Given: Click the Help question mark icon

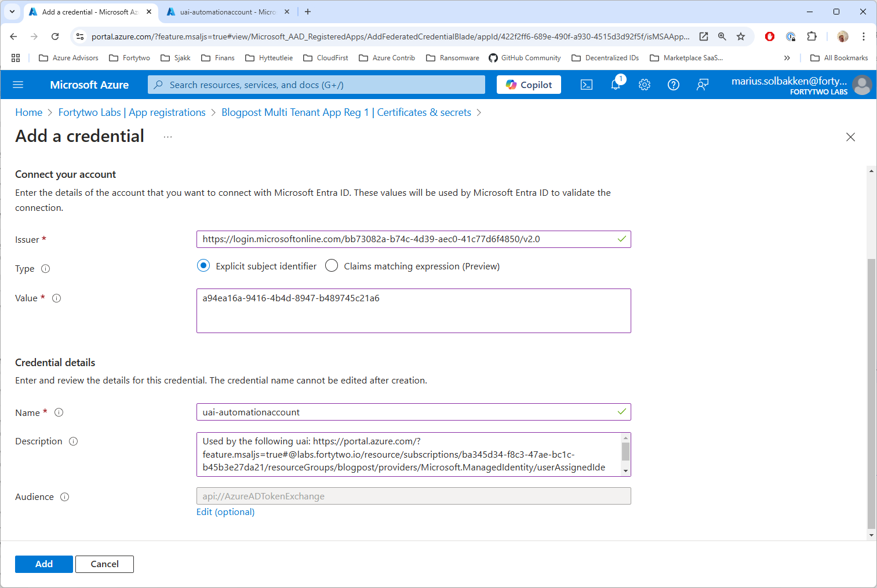Looking at the screenshot, I should pyautogui.click(x=673, y=85).
